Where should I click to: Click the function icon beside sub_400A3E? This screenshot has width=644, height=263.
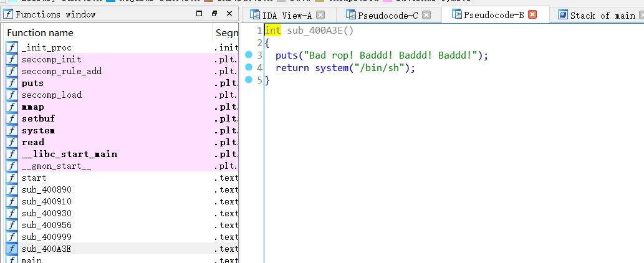[x=12, y=249]
